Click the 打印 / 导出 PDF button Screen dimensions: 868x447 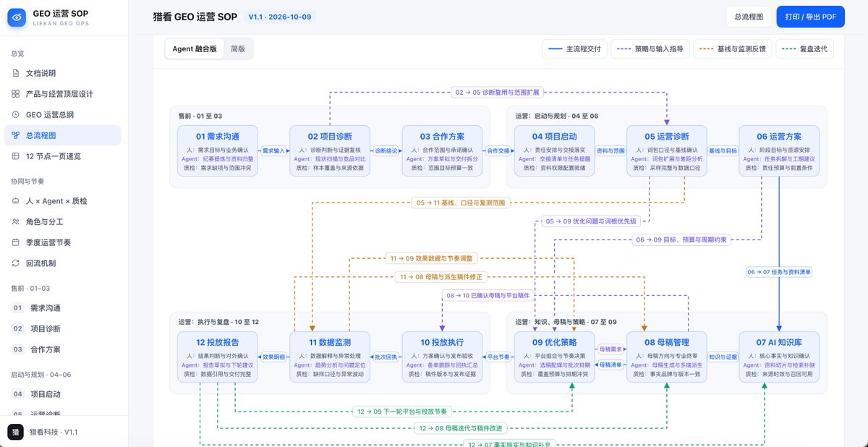[810, 17]
